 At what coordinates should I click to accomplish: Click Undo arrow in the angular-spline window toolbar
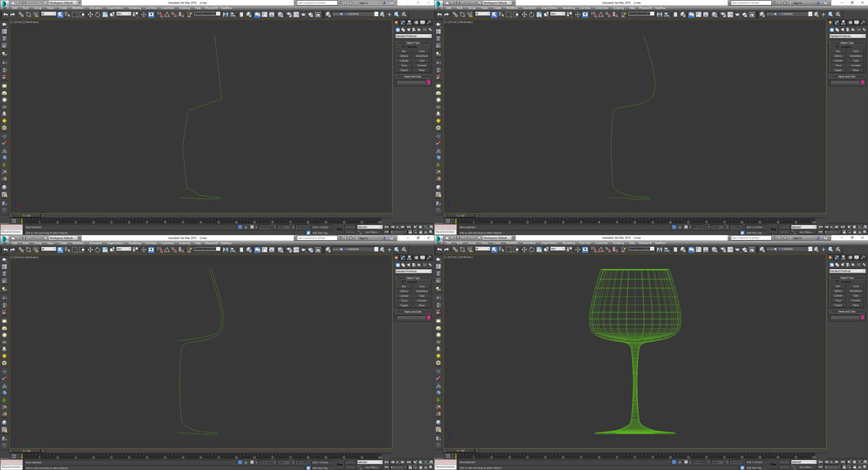(5, 14)
